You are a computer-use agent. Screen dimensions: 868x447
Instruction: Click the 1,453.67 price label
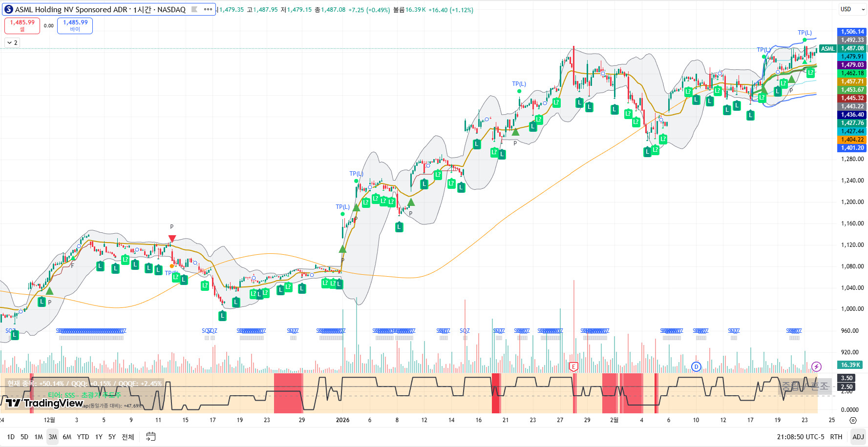pos(852,90)
